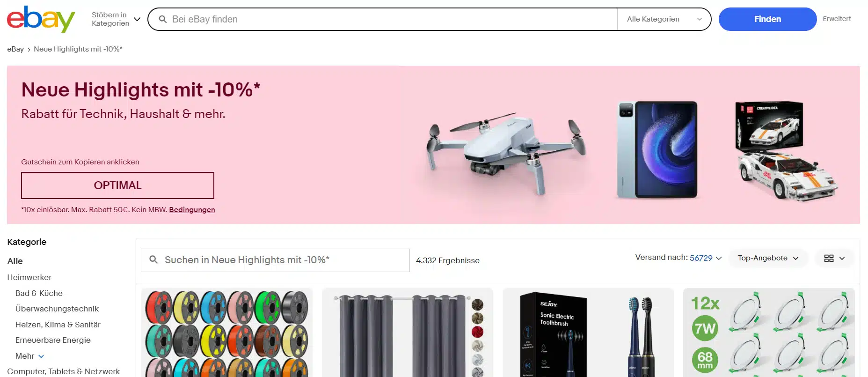Open the Bedingungen link
Screen dimensions: 868x377
(192, 210)
